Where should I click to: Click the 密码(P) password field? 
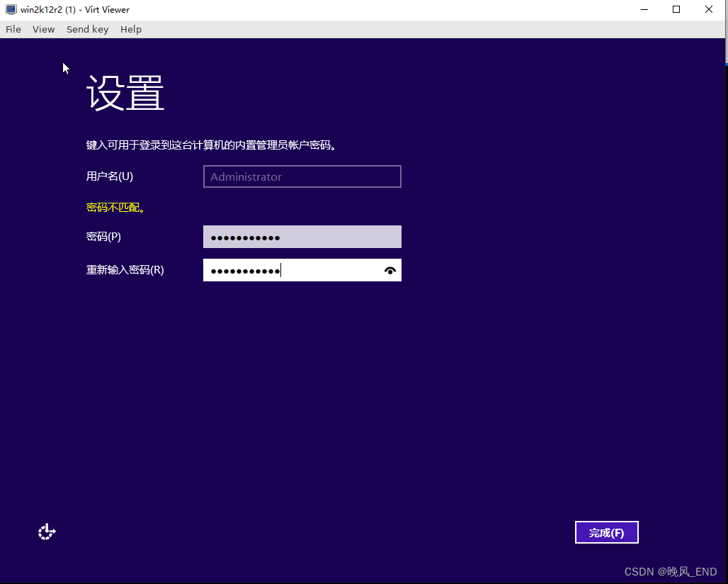pos(302,237)
